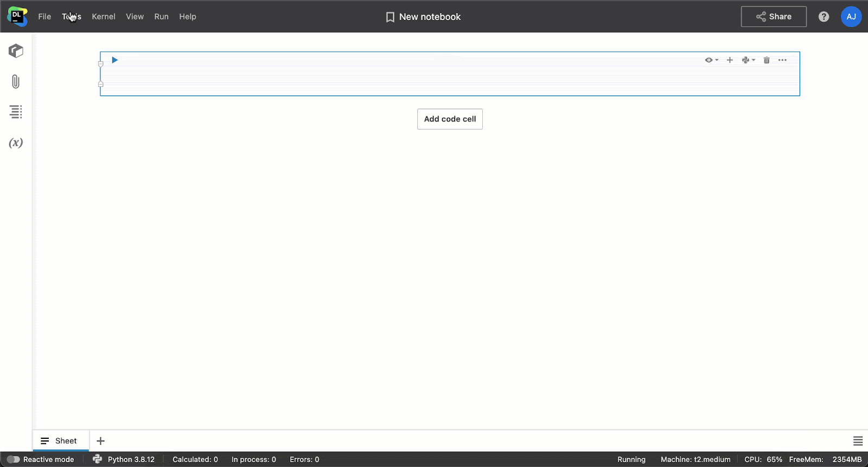Open the cell language Python dropdown
Image resolution: width=868 pixels, height=467 pixels.
[748, 60]
